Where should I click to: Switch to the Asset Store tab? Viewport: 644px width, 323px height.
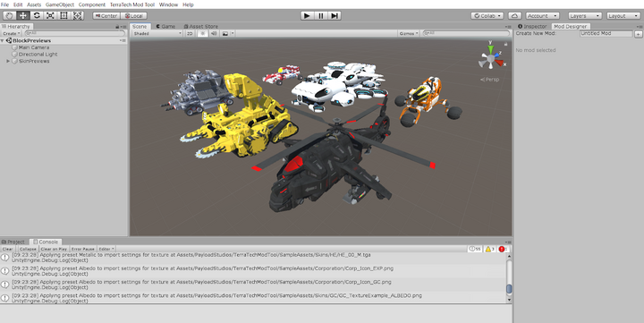(x=201, y=26)
